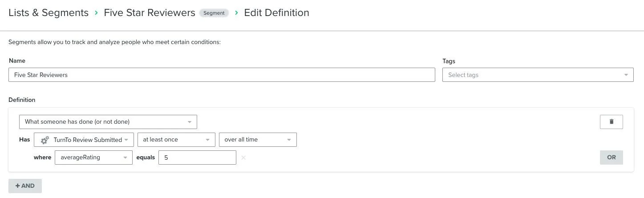
Task: Click the gear icon beside TurnTo Review Submitted
Action: 45,140
